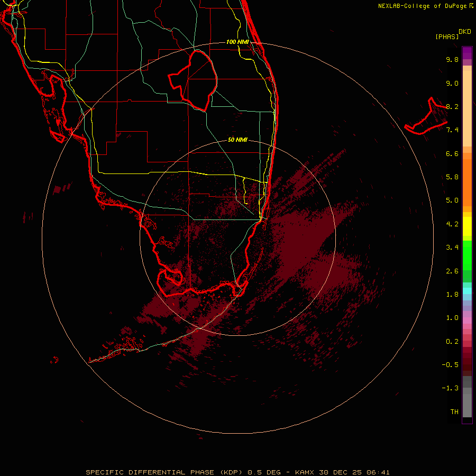Click the 50 NMI range ring label
Image resolution: width=476 pixels, height=476 pixels.
click(237, 140)
